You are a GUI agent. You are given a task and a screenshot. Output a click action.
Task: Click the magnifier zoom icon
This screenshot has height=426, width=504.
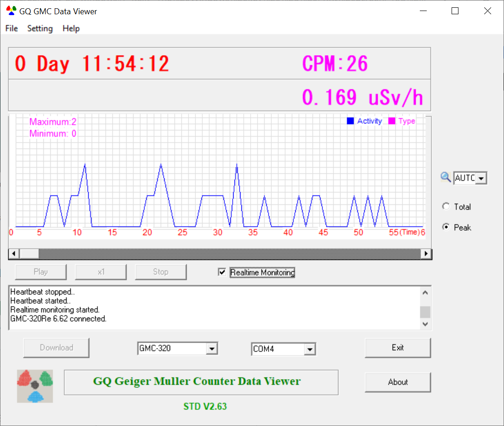tap(446, 177)
